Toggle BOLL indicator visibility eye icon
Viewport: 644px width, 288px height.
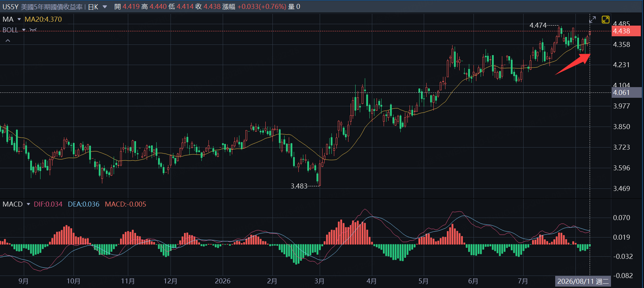pos(33,30)
